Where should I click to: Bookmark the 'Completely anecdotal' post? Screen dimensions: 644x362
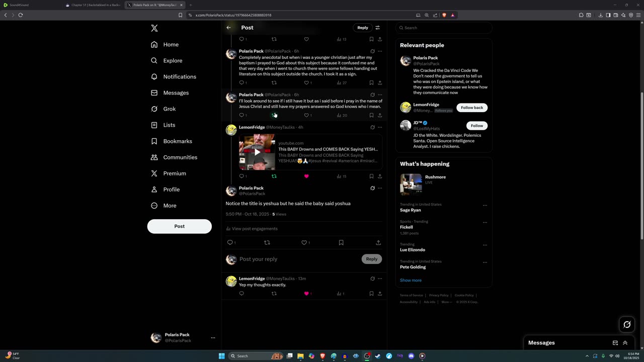pos(371,82)
